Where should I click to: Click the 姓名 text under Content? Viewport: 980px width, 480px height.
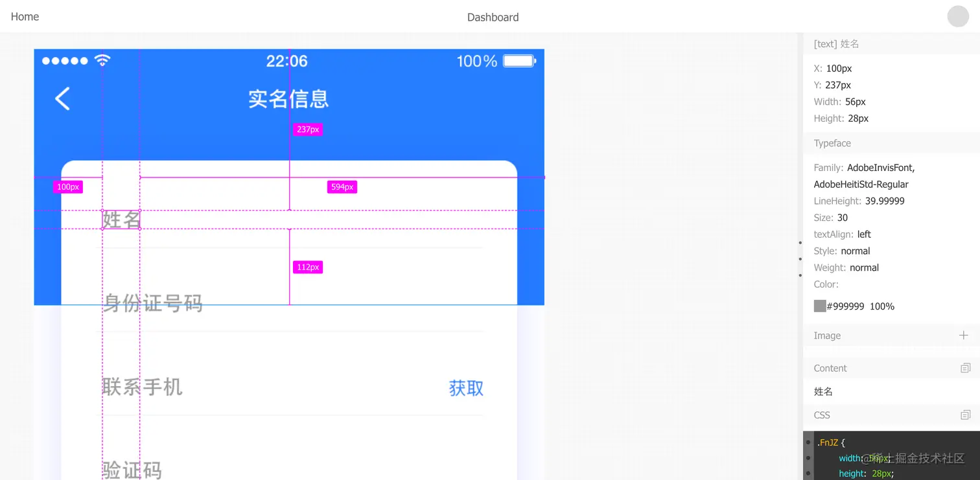(823, 391)
